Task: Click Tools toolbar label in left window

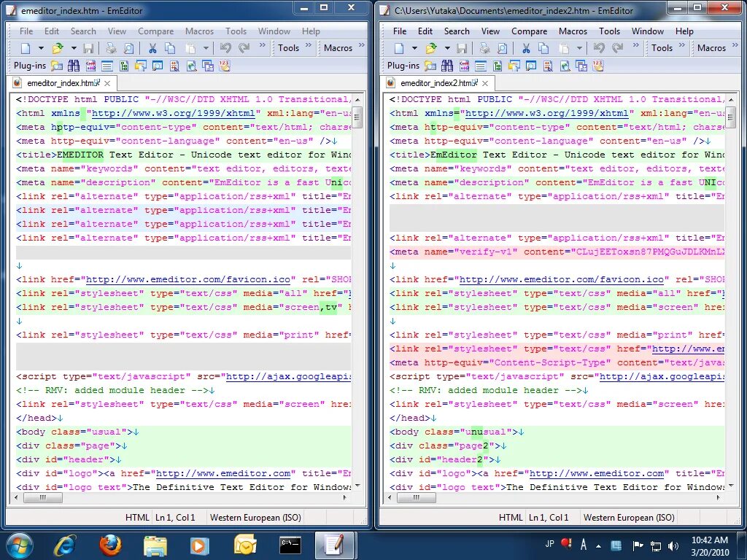Action: (x=289, y=47)
